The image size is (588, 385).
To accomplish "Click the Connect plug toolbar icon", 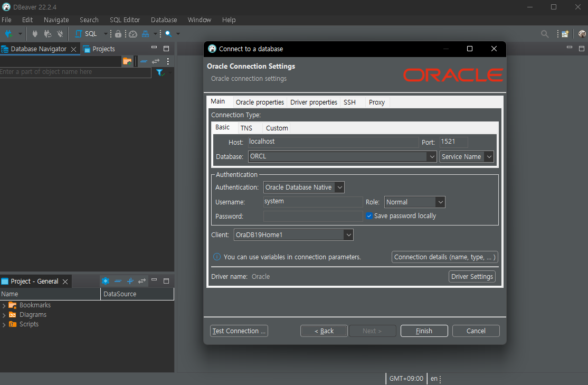I will [x=35, y=34].
